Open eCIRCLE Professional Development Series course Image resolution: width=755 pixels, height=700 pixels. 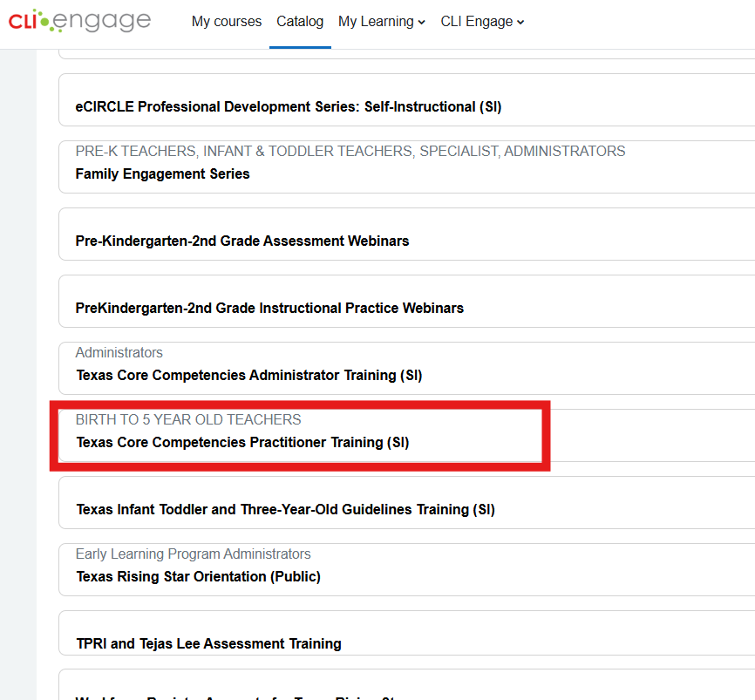click(289, 107)
